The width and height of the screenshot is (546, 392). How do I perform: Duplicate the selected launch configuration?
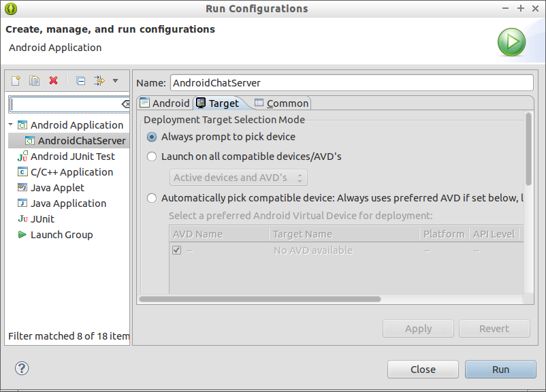pos(34,81)
